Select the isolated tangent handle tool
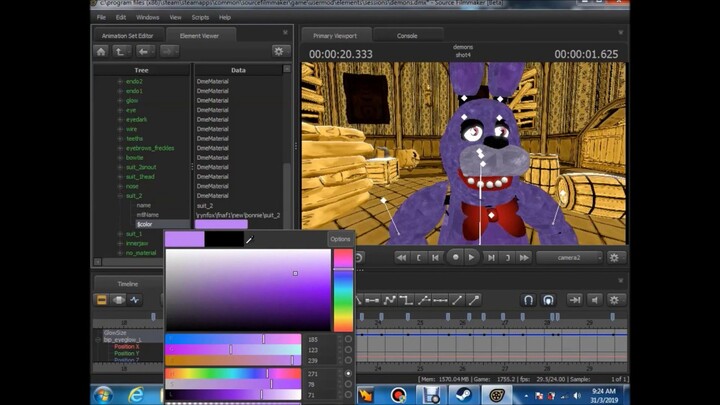The height and width of the screenshot is (405, 720). pos(473,300)
